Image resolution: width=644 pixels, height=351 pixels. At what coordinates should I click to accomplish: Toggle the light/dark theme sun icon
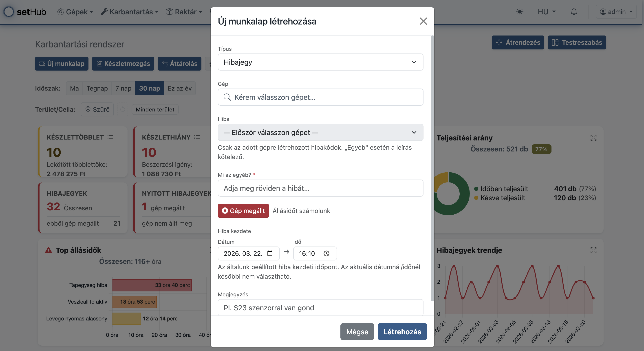click(520, 12)
